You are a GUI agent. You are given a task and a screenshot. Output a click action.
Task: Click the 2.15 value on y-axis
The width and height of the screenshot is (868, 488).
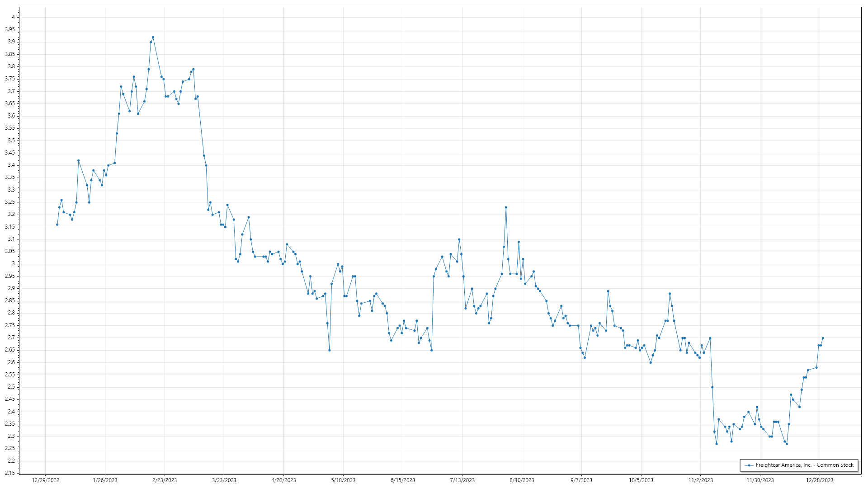(x=9, y=473)
